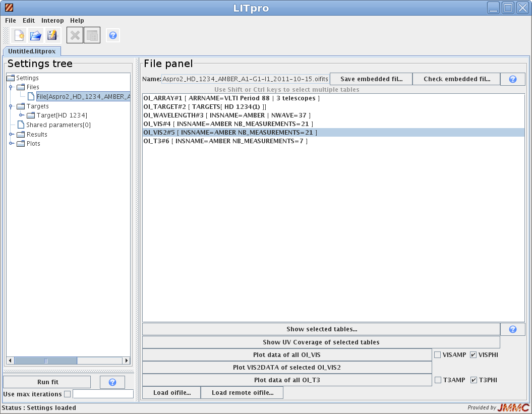The width and height of the screenshot is (532, 414).
Task: Select the OI_VIS2#5 table row
Action: 333,132
